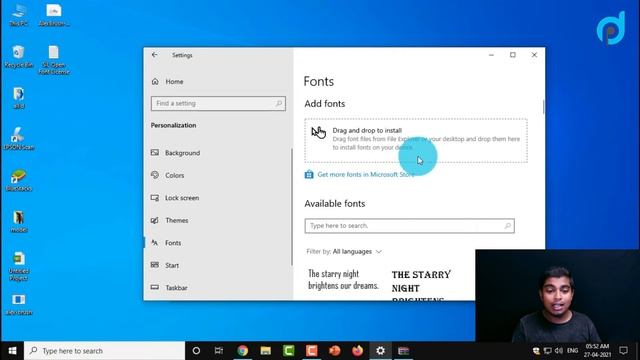Viewport: 640px width, 360px height.
Task: Click the available fonts search field
Action: pos(409,226)
